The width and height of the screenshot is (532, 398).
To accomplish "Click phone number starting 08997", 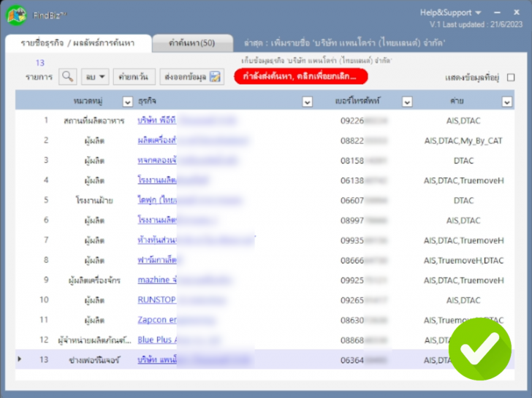I will (x=364, y=221).
